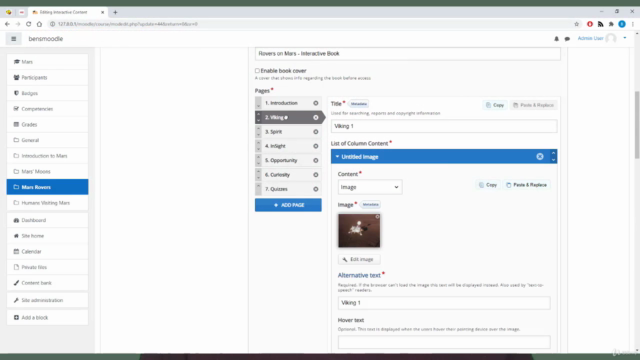640x360 pixels.
Task: Select the 7. Quizzes page tab
Action: coord(288,189)
